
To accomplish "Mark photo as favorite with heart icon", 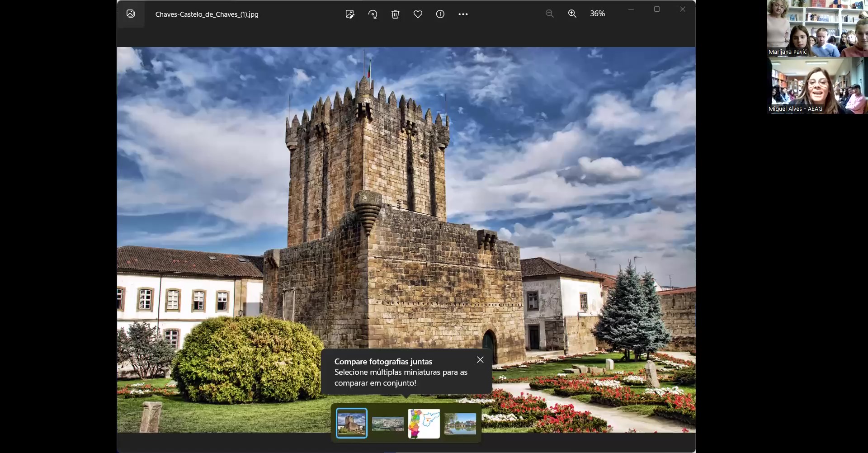I will (x=418, y=14).
